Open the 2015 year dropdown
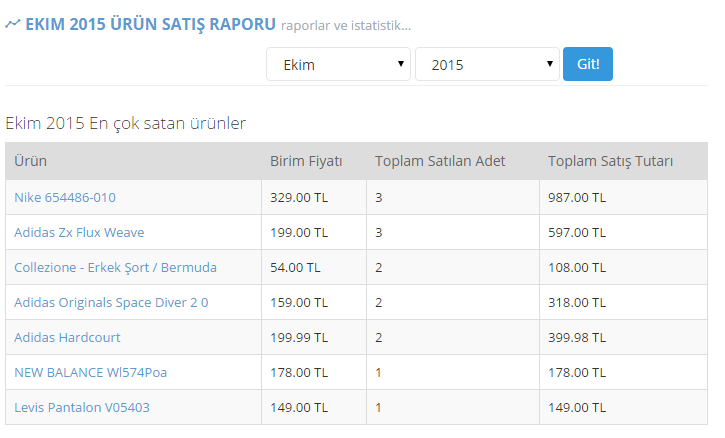The height and width of the screenshot is (438, 725). tap(486, 65)
